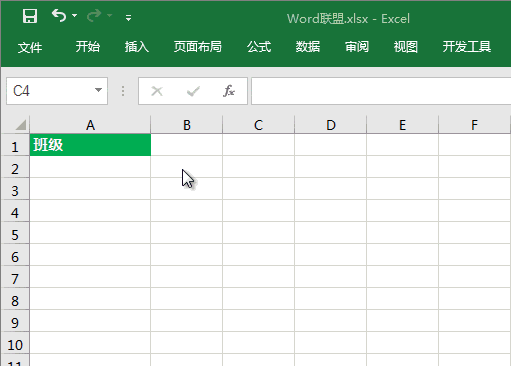511x366 pixels.
Task: Open the 文件 menu tab
Action: [x=30, y=47]
